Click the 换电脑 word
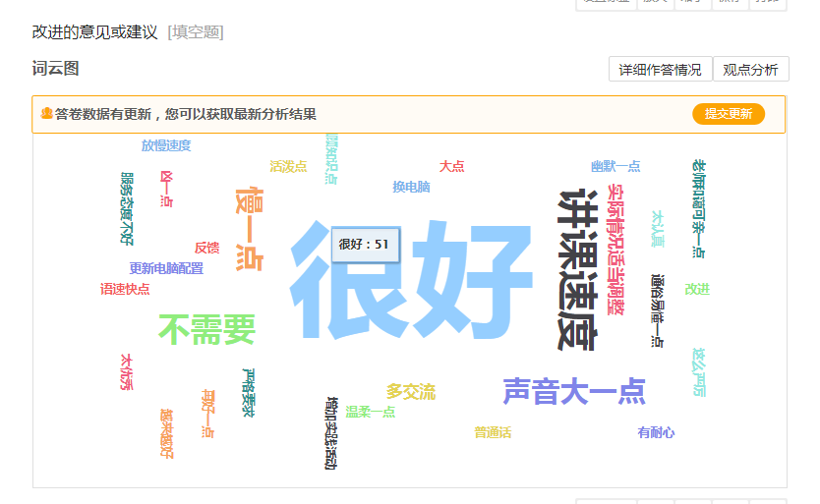The image size is (820, 504). click(x=411, y=187)
